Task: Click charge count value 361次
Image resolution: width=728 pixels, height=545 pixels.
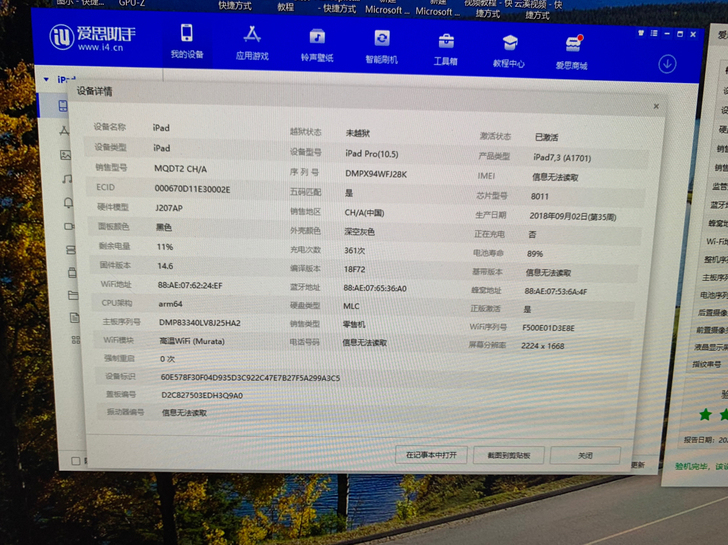Action: [354, 250]
